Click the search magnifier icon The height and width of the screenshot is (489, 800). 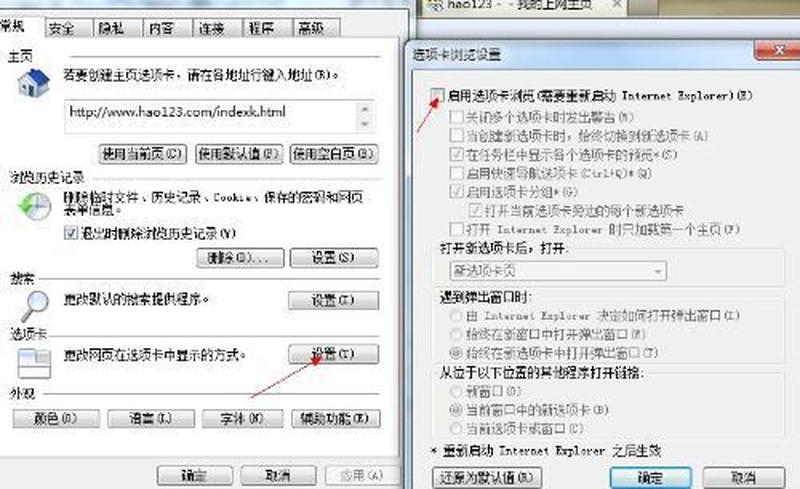[x=35, y=305]
